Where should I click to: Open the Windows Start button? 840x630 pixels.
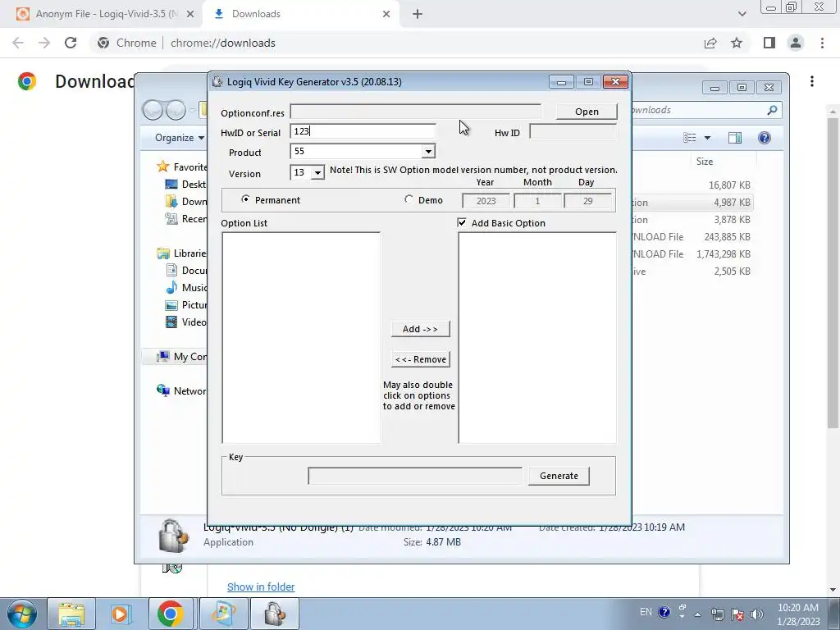tap(21, 614)
